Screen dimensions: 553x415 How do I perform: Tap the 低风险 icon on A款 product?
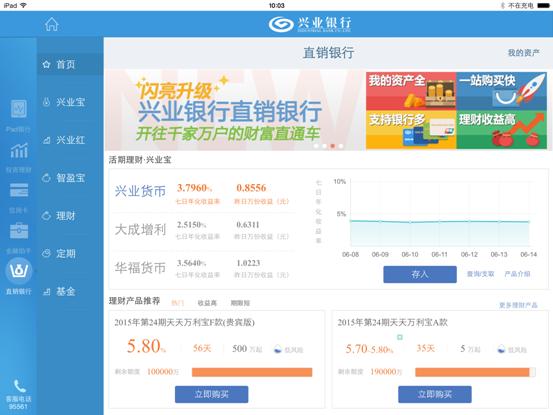click(x=501, y=349)
